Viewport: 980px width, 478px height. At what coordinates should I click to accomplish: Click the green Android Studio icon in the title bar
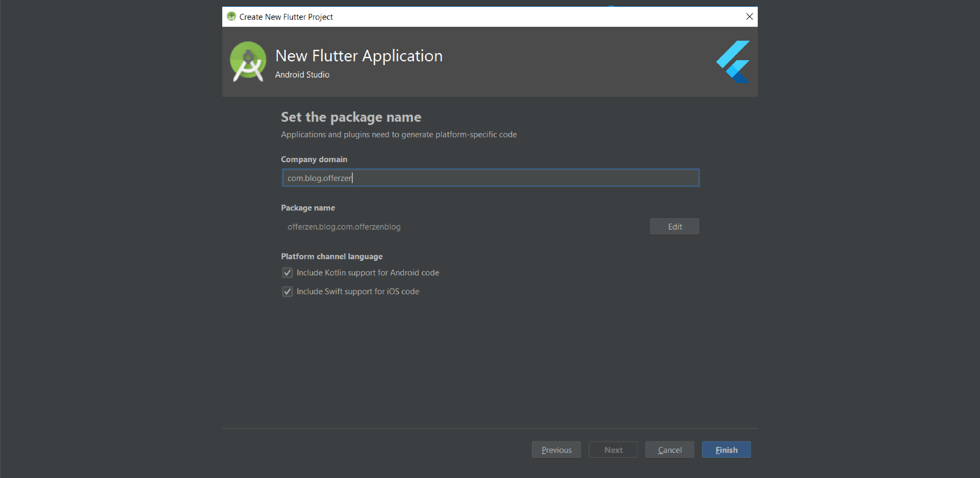tap(231, 16)
